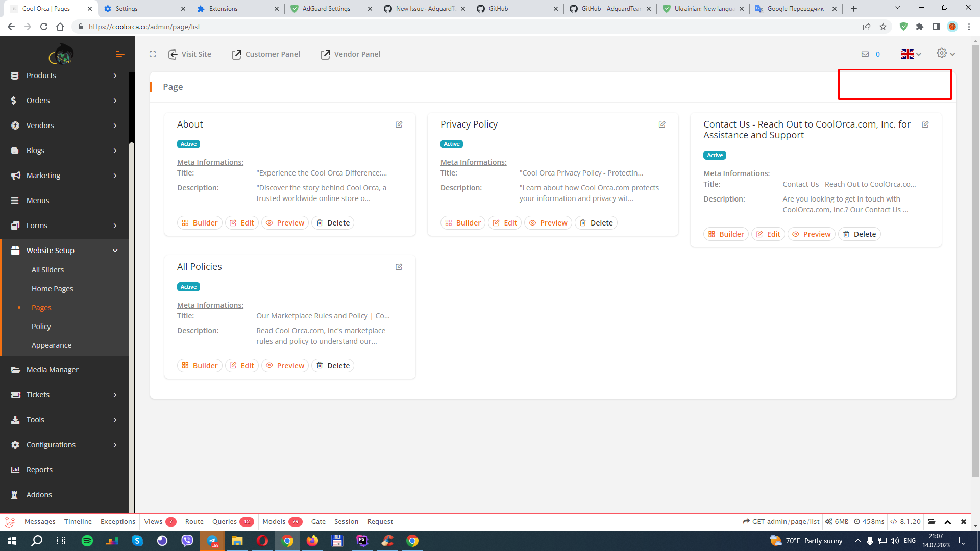Open Photoshop from the taskbar
The image size is (980, 551).
coord(362,540)
